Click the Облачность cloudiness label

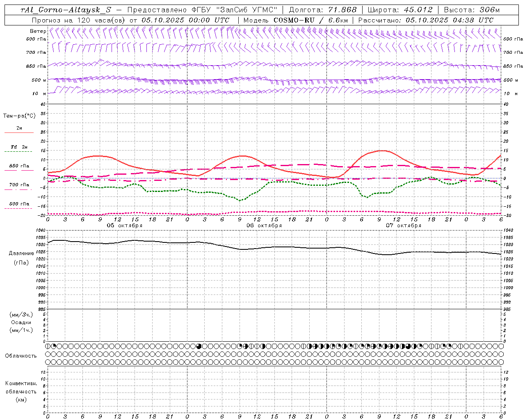(x=21, y=356)
